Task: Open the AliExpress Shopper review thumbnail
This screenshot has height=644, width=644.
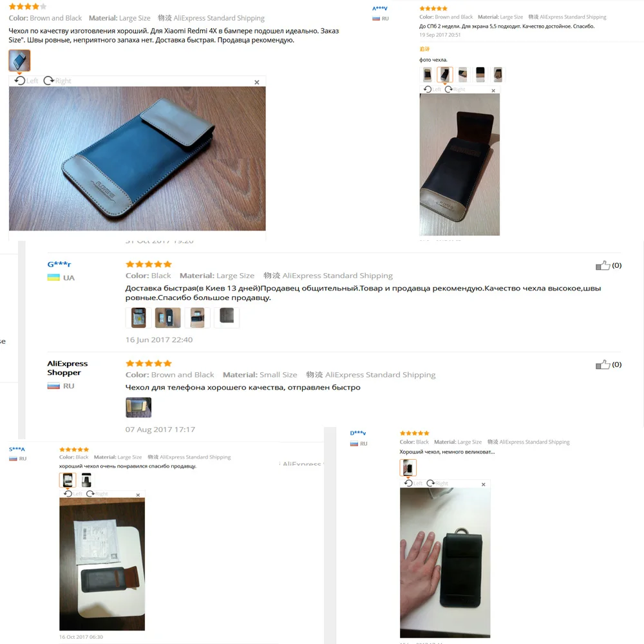Action: click(138, 407)
